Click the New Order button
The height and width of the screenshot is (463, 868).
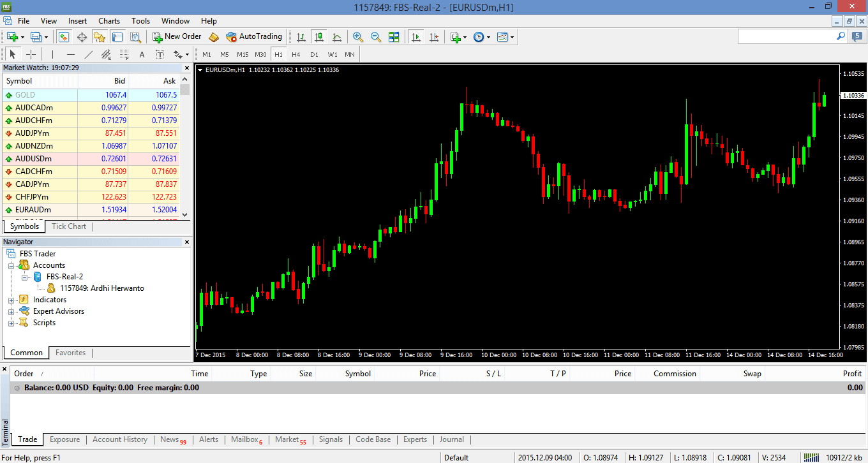coord(177,37)
